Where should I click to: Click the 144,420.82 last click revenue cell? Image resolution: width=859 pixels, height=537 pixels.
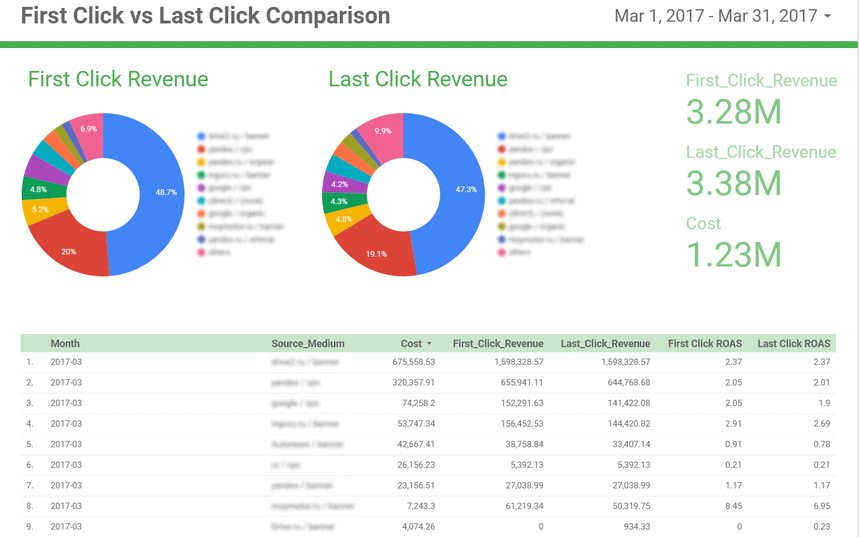pos(628,424)
